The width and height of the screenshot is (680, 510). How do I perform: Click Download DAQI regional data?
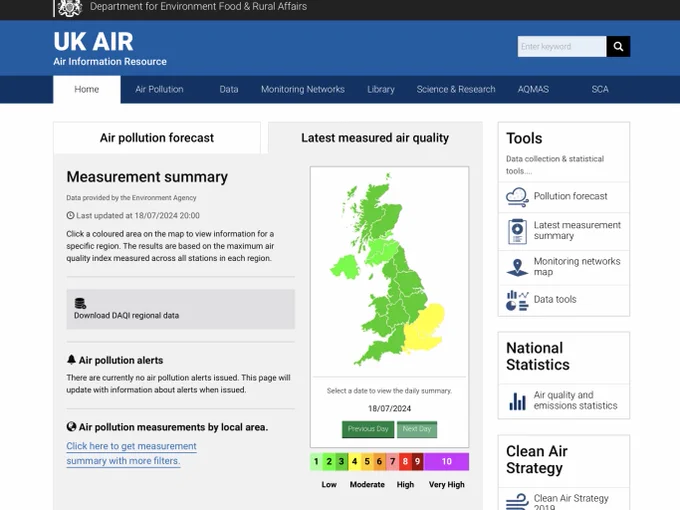pos(180,309)
